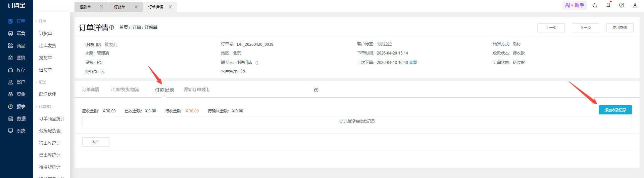This screenshot has width=644, height=178.
Task: Click help icon beside 订单详情 title
Action: [x=112, y=28]
